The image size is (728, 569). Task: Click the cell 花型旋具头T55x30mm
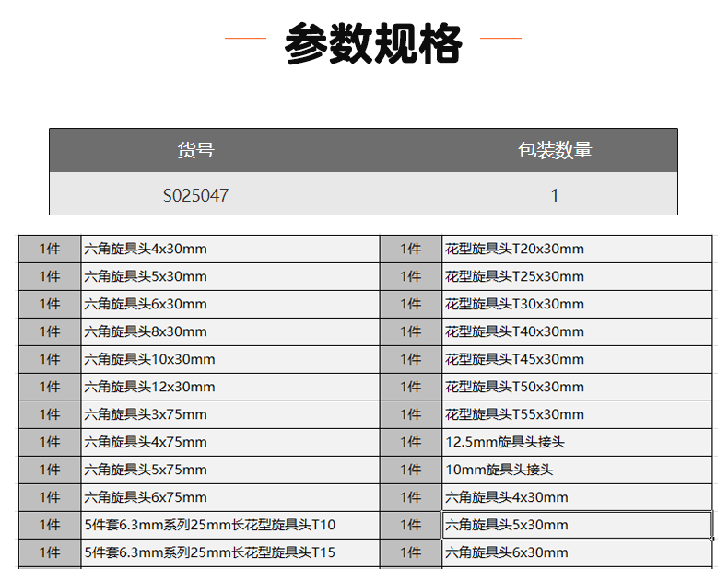(x=577, y=414)
